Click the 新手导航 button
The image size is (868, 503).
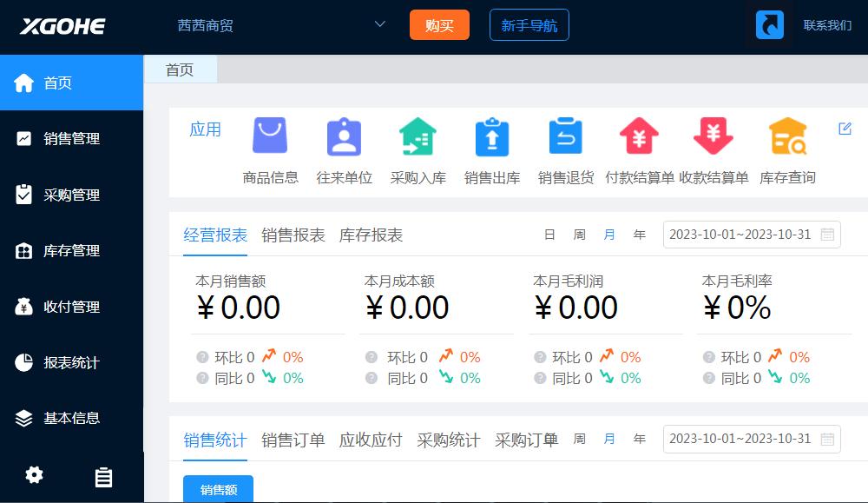point(529,25)
